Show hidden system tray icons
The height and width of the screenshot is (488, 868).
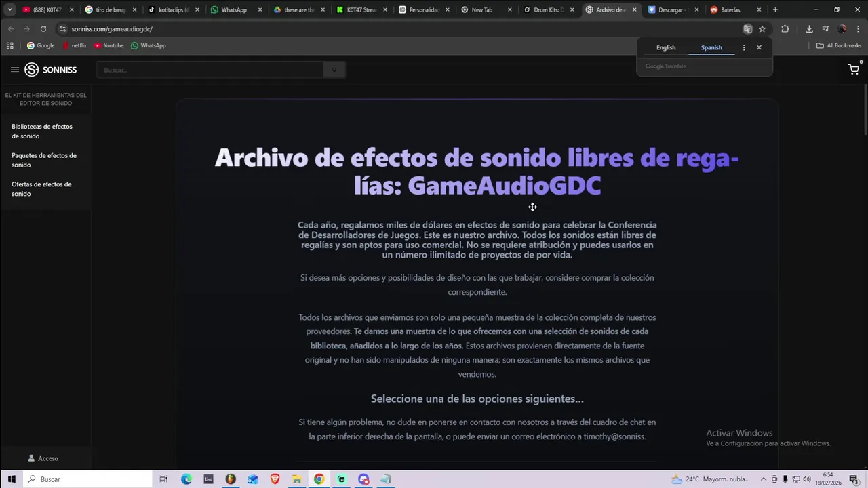tap(764, 479)
